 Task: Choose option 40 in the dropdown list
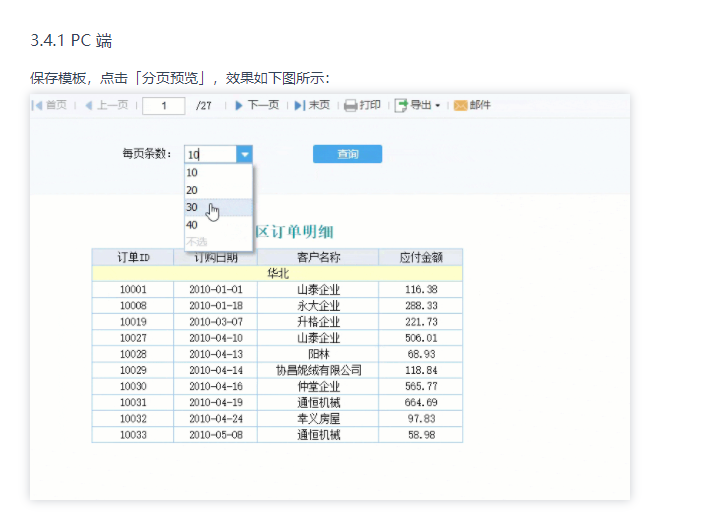point(218,225)
